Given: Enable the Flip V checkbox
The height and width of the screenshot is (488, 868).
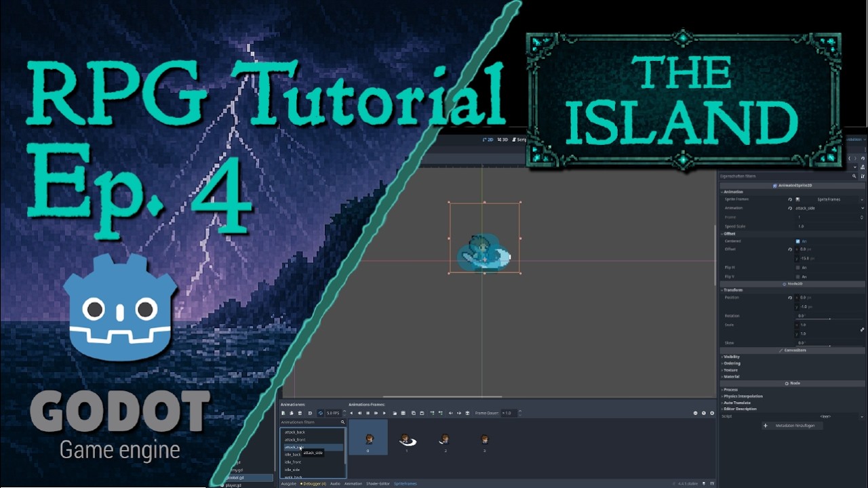Looking at the screenshot, I should [x=797, y=277].
